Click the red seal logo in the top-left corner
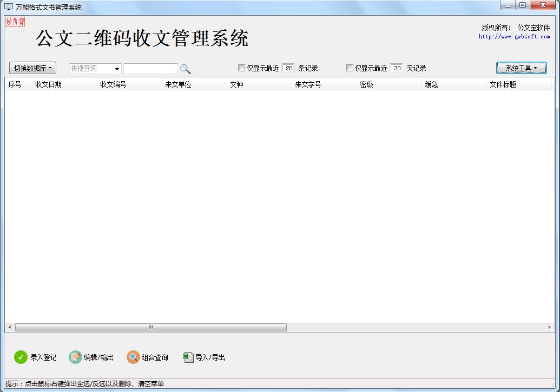Viewport: 560px width, 392px height. point(15,22)
